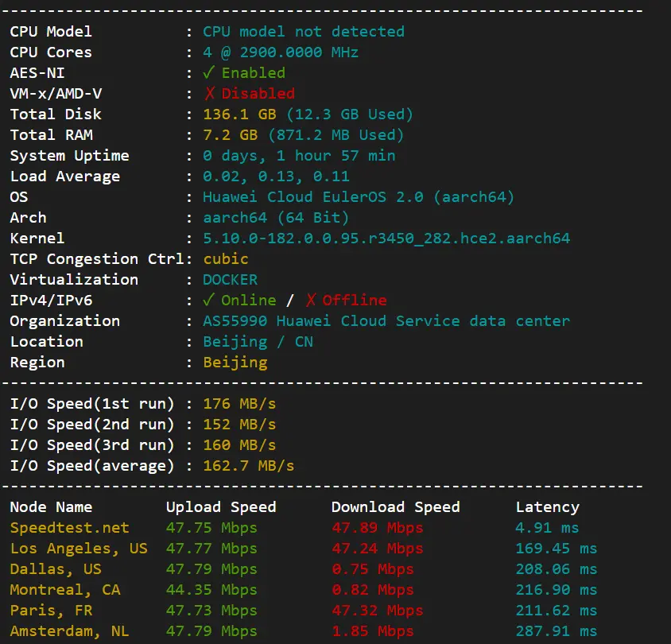Image resolution: width=671 pixels, height=644 pixels.
Task: Click the Speedtest.net node name
Action: (x=69, y=528)
